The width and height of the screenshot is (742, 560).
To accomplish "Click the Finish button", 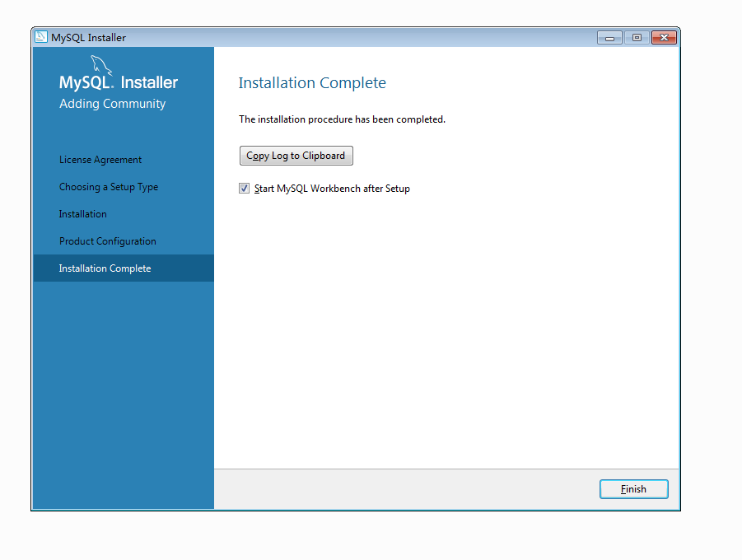I will [x=633, y=489].
